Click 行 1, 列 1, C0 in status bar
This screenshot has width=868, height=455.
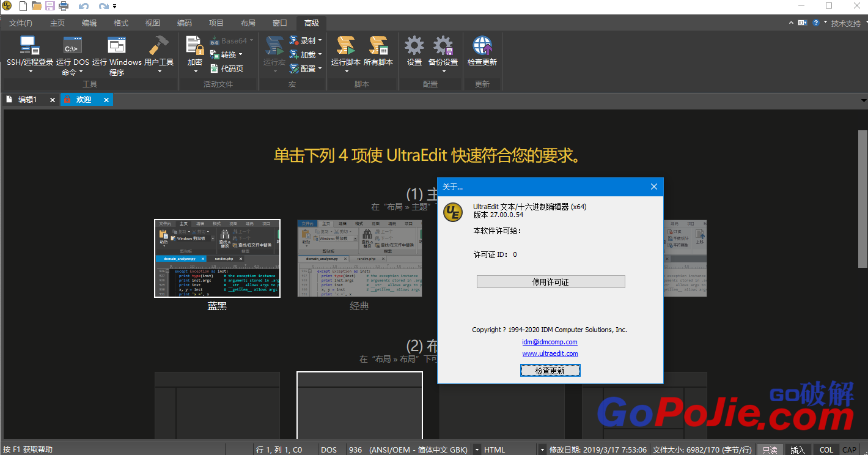point(279,449)
